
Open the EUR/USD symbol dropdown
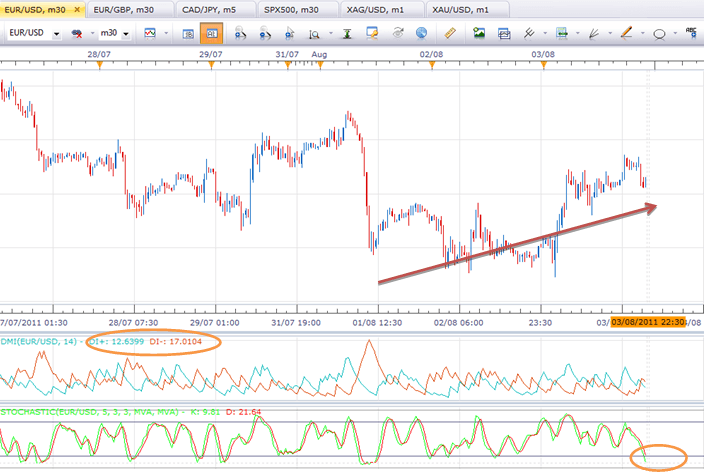34,33
